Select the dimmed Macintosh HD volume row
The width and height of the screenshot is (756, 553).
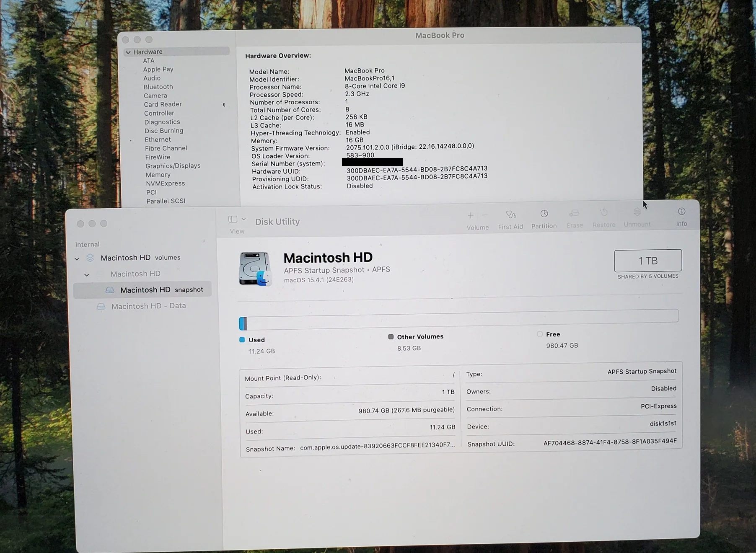pos(135,274)
